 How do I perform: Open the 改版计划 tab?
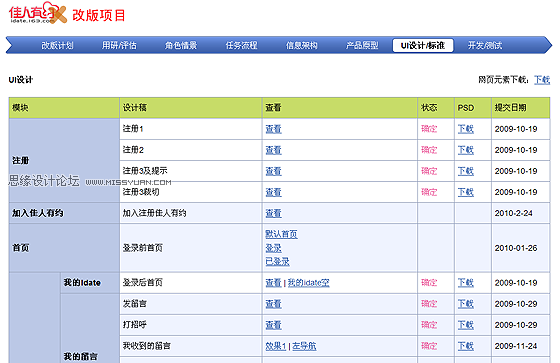pyautogui.click(x=58, y=46)
